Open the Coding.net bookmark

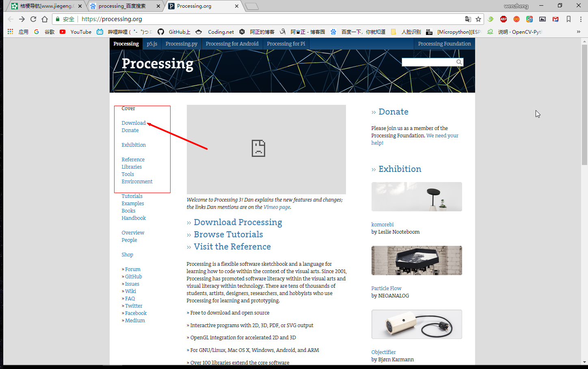point(215,32)
